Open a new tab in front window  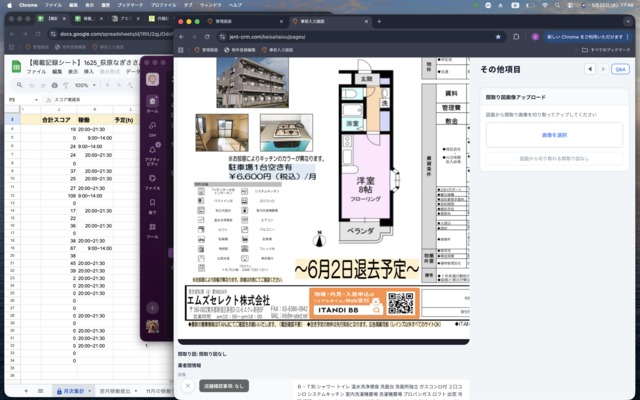[379, 21]
